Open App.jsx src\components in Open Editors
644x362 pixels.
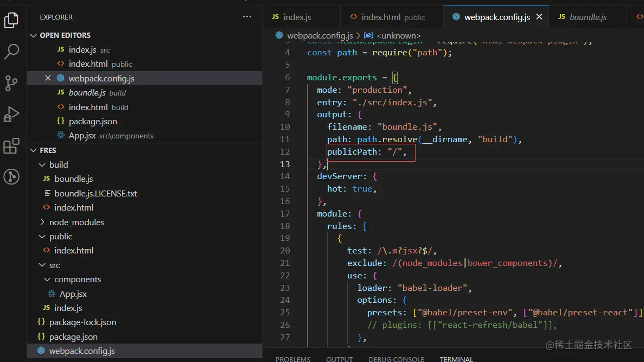point(144,136)
